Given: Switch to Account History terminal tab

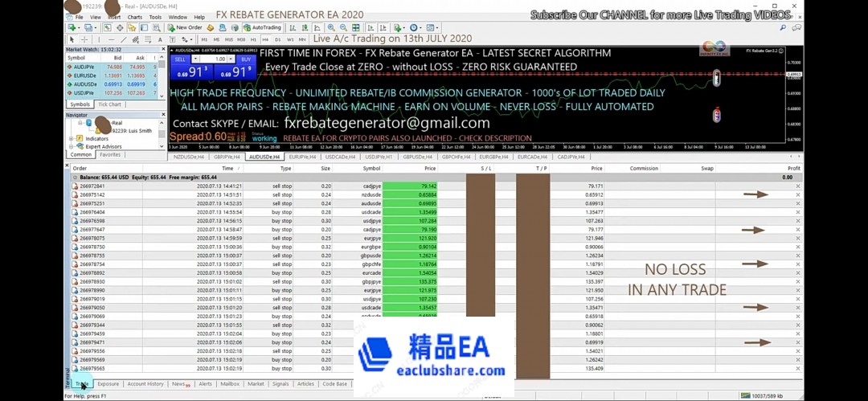Looking at the screenshot, I should [145, 384].
